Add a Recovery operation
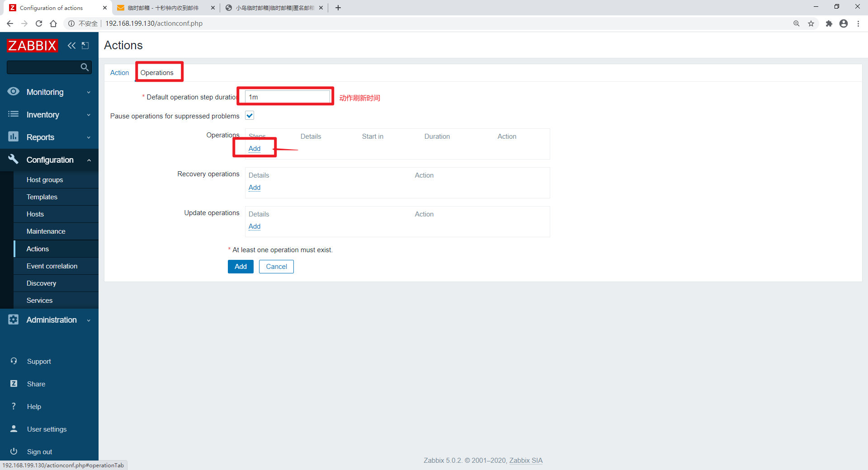868x470 pixels. pos(255,188)
